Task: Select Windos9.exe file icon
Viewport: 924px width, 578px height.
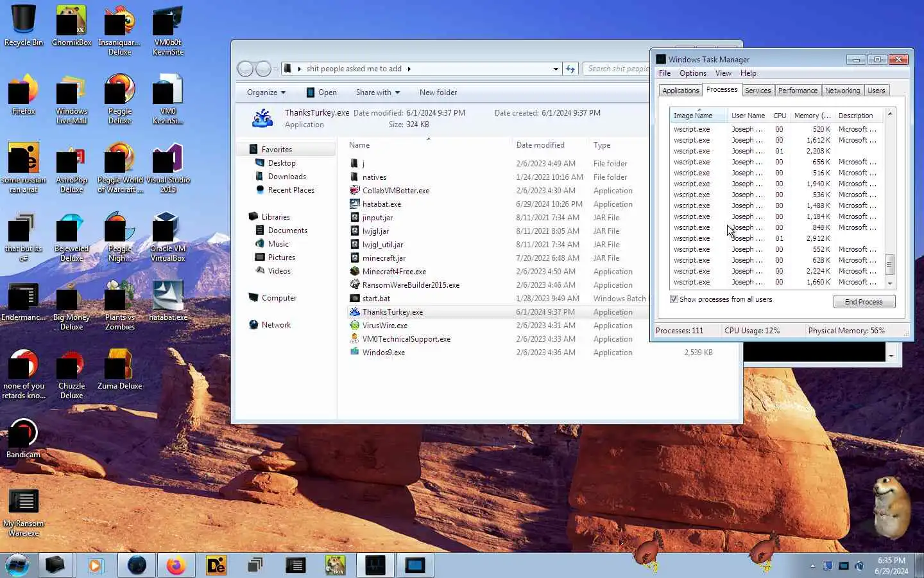Action: 354,352
